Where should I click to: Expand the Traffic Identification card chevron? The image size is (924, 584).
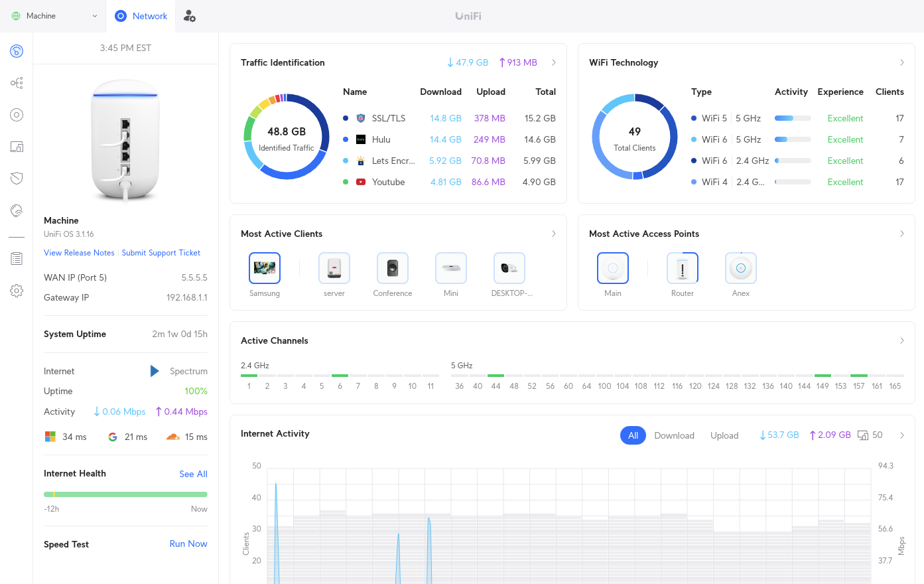(554, 62)
